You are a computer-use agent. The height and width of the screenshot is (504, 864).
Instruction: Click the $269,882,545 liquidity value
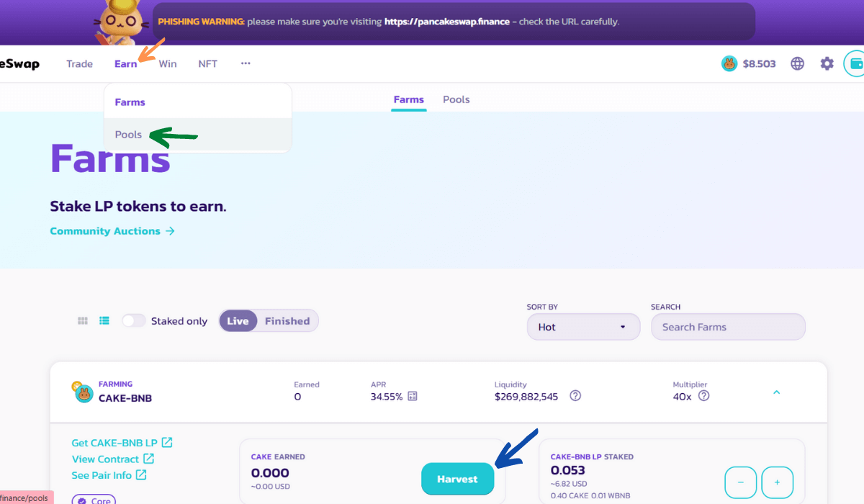526,396
